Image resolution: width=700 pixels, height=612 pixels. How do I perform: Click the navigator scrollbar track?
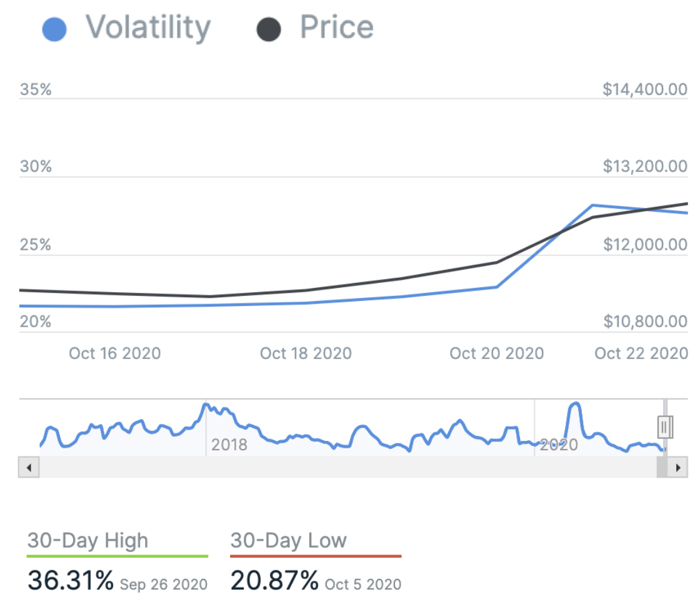pyautogui.click(x=344, y=467)
